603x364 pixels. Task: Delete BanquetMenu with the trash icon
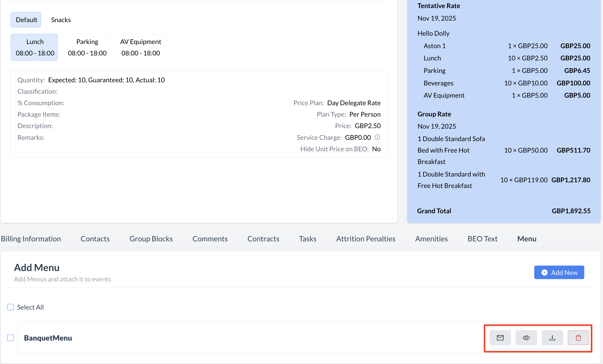tap(578, 338)
